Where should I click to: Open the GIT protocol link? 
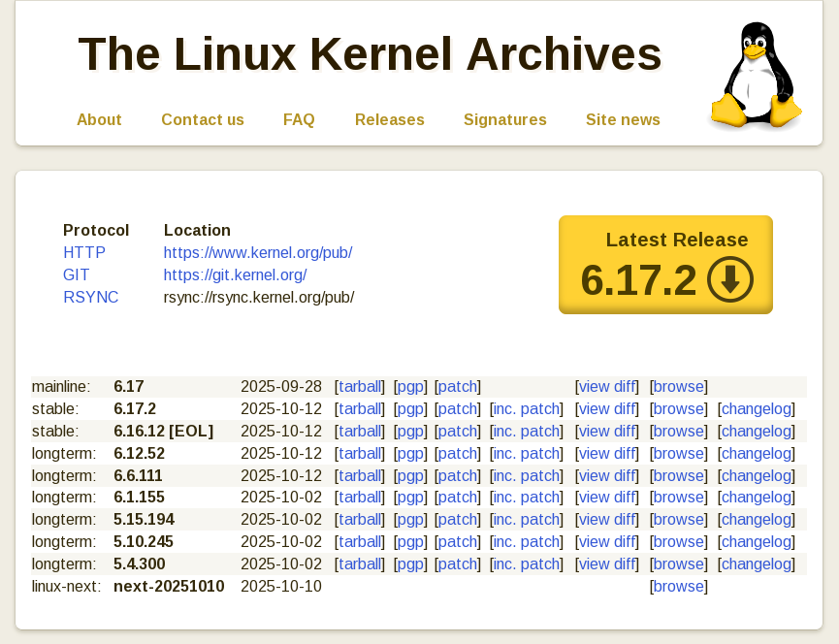click(76, 274)
